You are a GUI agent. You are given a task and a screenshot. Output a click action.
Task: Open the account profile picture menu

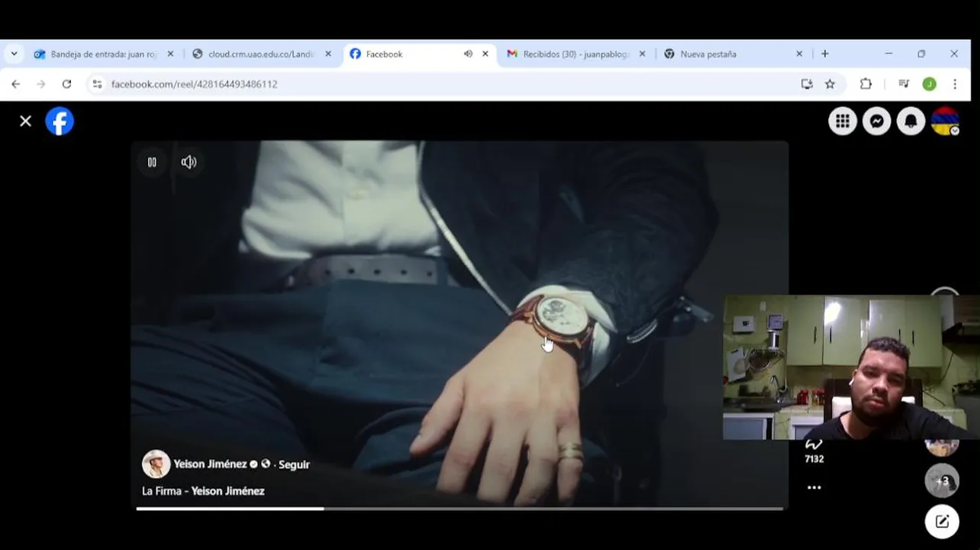[x=945, y=121]
